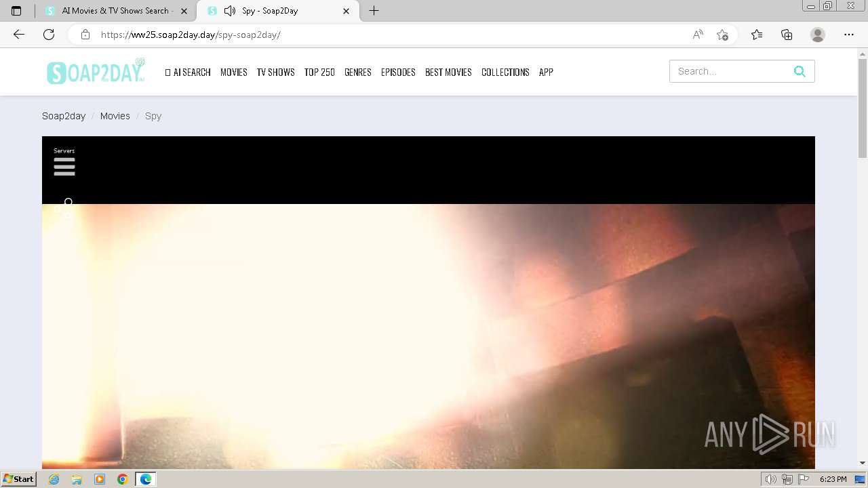Screen dimensions: 868x488
Task: Go to TV Shows section
Action: coord(275,72)
